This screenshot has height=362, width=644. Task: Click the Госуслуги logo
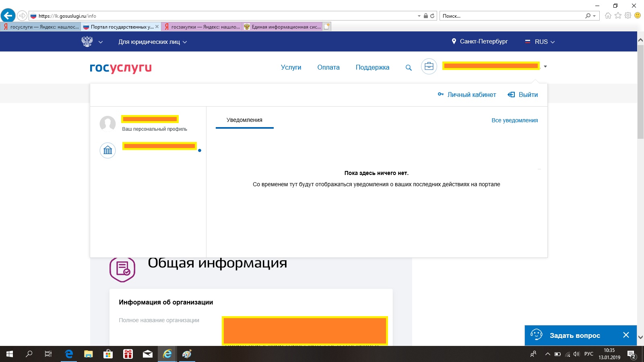click(x=121, y=68)
